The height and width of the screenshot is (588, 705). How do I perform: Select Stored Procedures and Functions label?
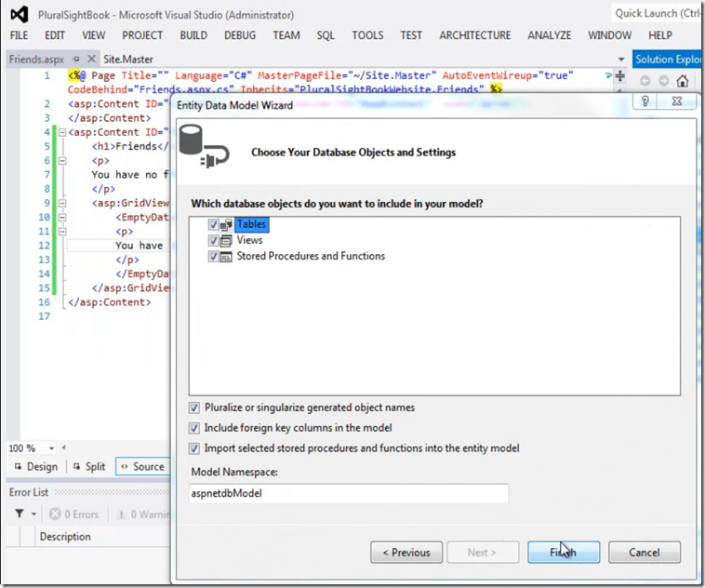pos(311,256)
